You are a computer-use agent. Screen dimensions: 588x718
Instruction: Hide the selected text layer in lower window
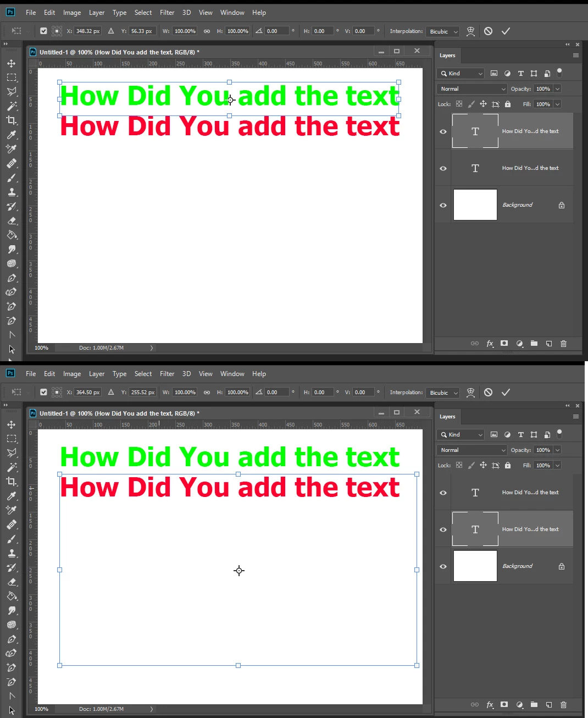click(443, 529)
